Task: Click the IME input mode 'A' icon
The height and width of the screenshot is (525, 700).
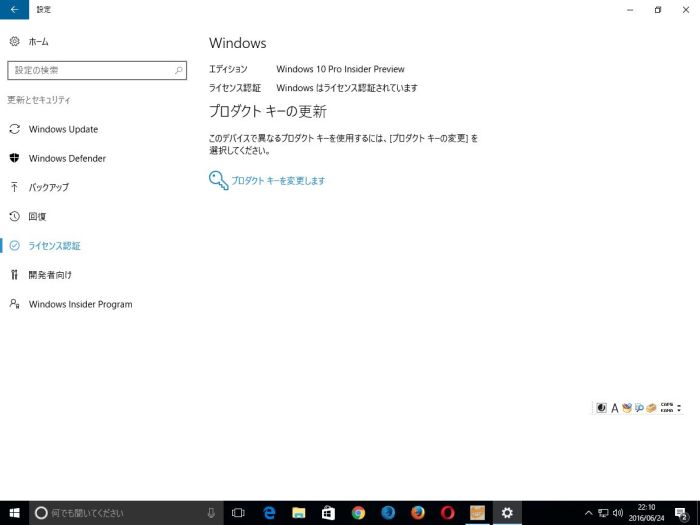Action: point(615,408)
